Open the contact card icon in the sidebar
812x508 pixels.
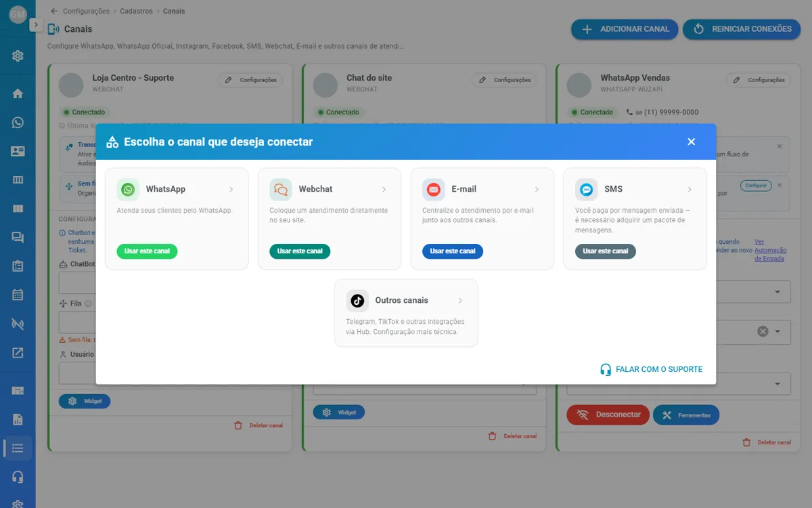pos(18,151)
